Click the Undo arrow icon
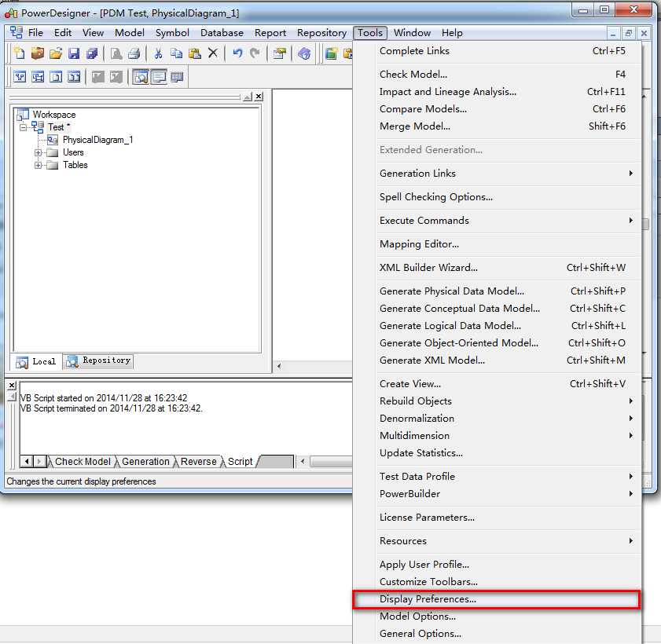This screenshot has height=644, width=661. [x=237, y=53]
